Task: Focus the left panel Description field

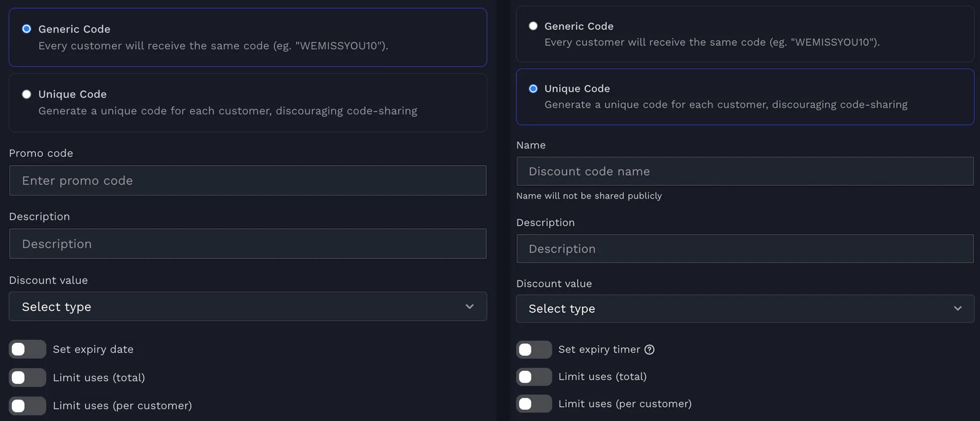Action: pyautogui.click(x=248, y=244)
